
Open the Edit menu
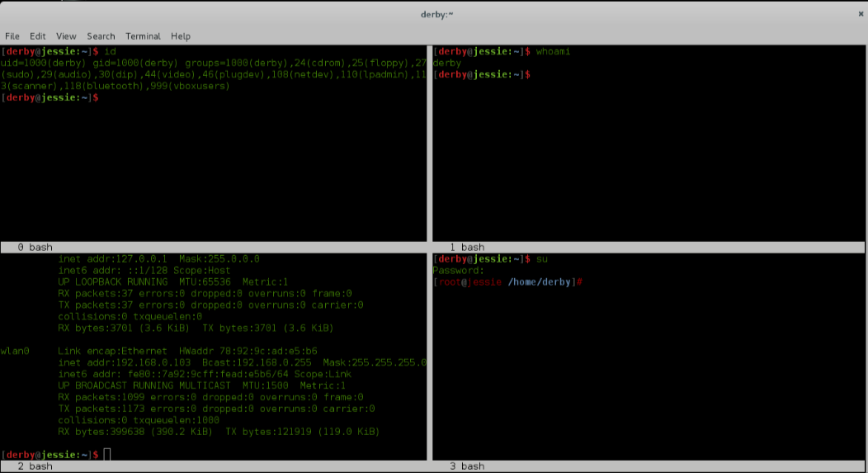38,36
